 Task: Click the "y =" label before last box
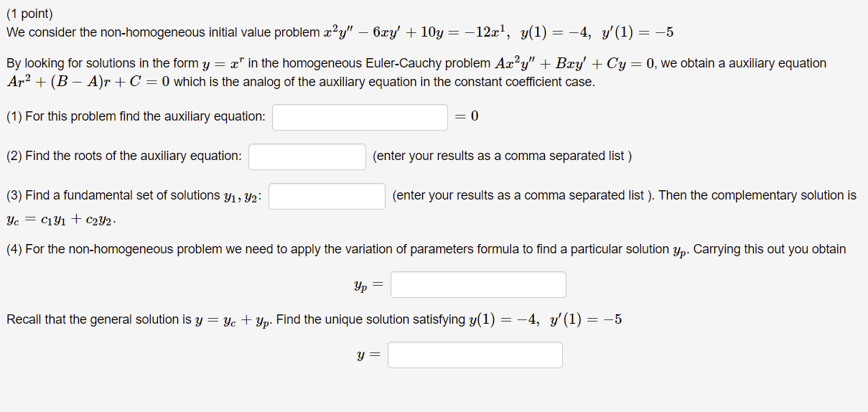point(369,355)
